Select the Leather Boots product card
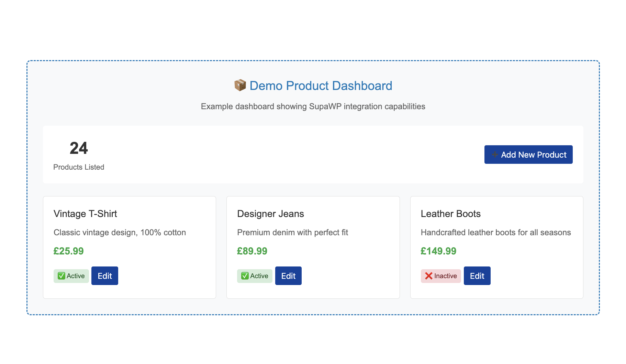This screenshot has width=626, height=364. tap(496, 247)
